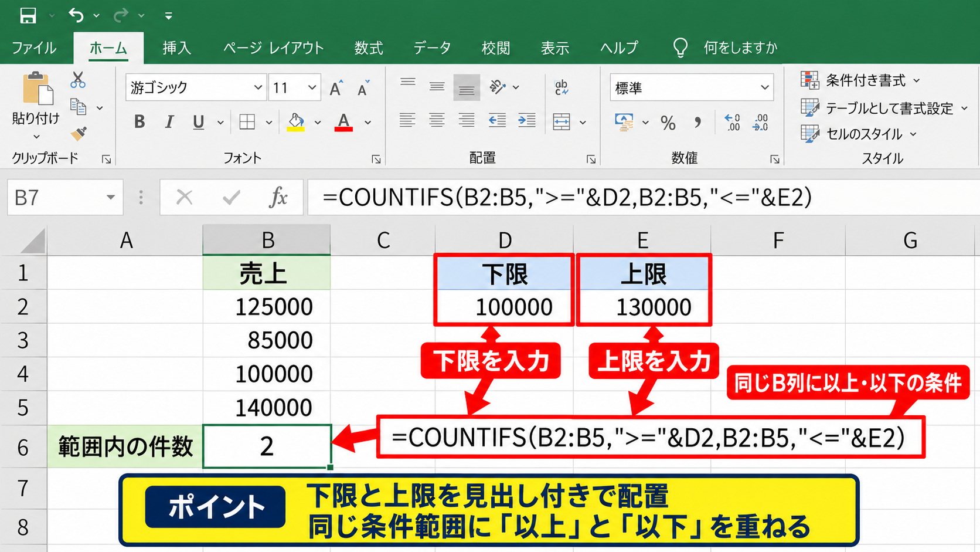
Task: Open the 配置 dialog launcher
Action: pyautogui.click(x=591, y=159)
